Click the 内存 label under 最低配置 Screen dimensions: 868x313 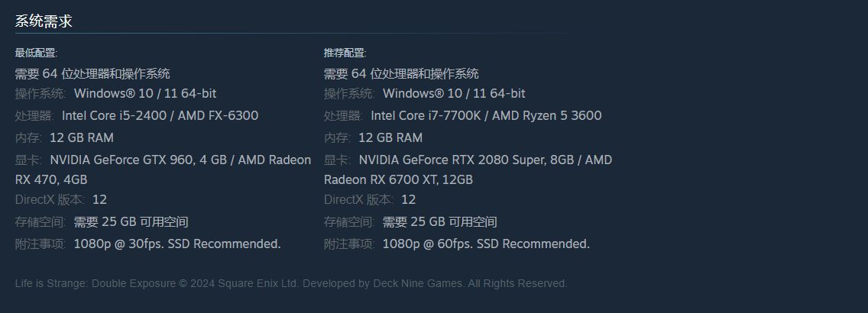click(29, 138)
